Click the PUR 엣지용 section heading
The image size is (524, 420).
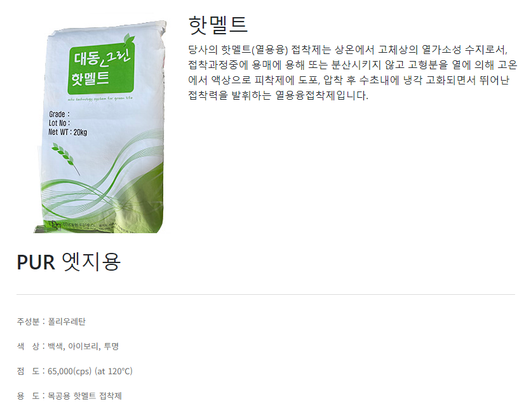[69, 262]
